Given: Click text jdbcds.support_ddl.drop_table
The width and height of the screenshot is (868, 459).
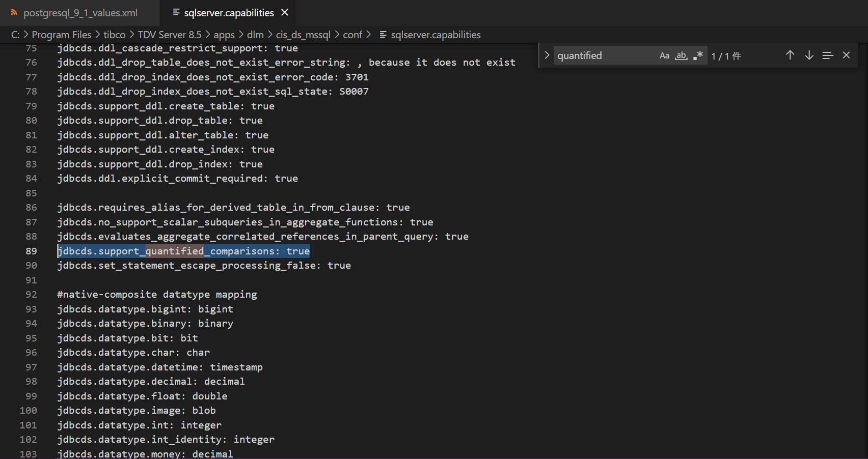Looking at the screenshot, I should click(142, 121).
